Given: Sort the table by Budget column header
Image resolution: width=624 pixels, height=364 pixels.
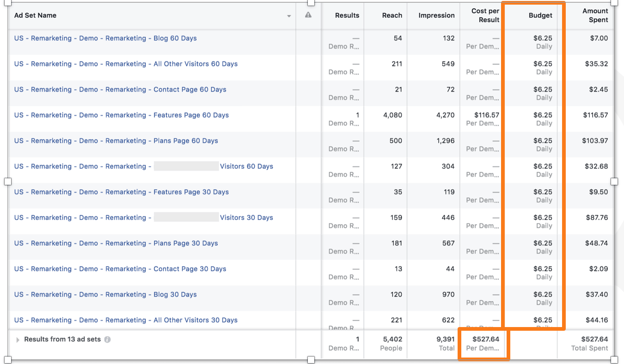Looking at the screenshot, I should point(540,15).
